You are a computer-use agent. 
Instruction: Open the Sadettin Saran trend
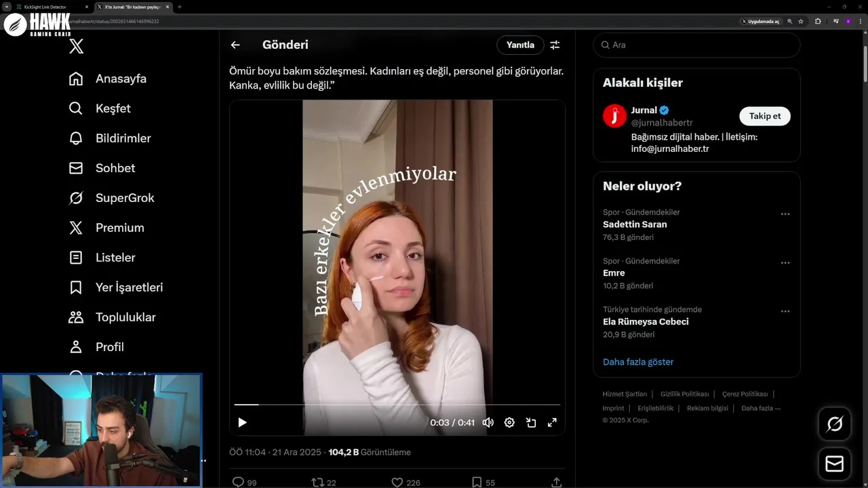click(635, 224)
